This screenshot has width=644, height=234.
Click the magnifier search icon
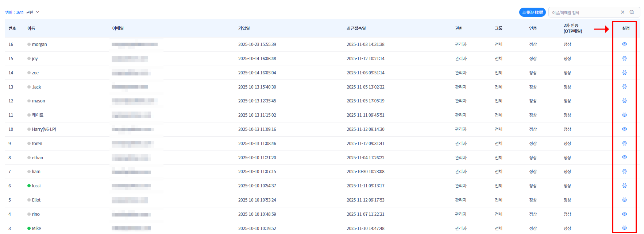[x=632, y=12]
